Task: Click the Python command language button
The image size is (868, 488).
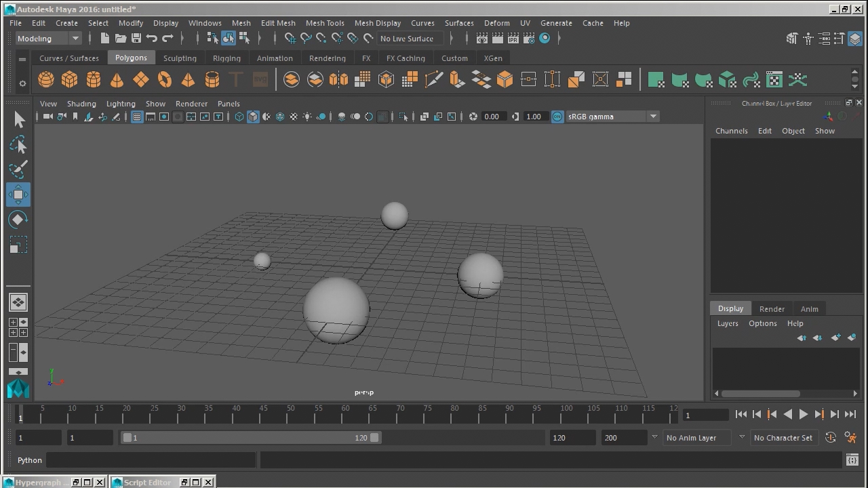Action: [30, 460]
